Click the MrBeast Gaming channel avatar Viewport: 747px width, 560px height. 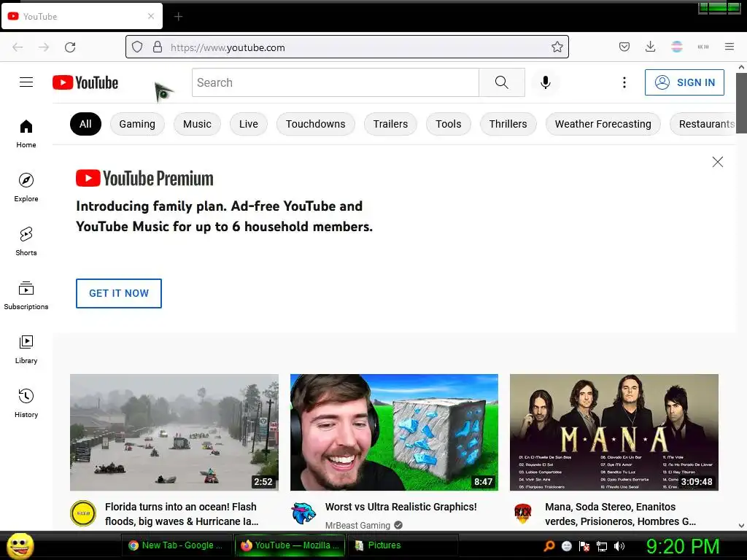tap(303, 514)
